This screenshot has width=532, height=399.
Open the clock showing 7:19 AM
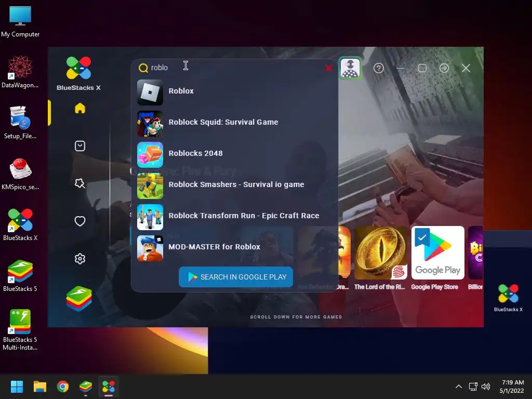pyautogui.click(x=512, y=387)
